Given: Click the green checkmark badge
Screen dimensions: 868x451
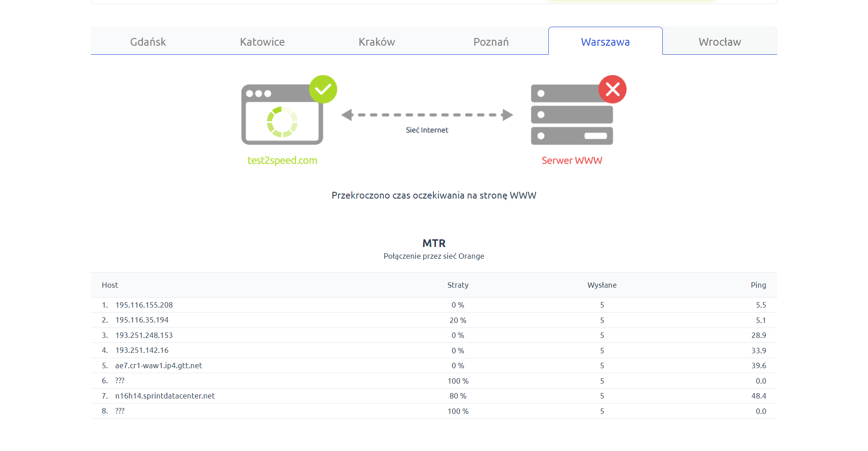Looking at the screenshot, I should tap(323, 89).
